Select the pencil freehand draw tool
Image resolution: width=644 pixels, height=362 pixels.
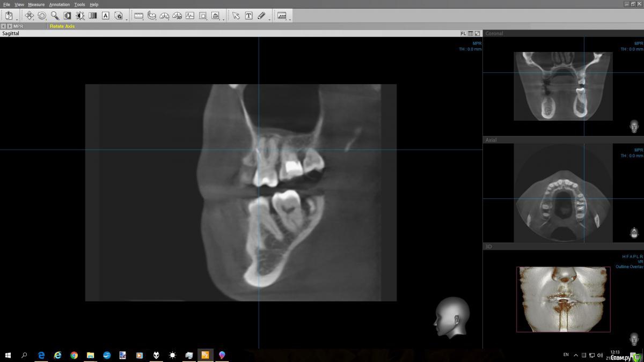click(261, 16)
